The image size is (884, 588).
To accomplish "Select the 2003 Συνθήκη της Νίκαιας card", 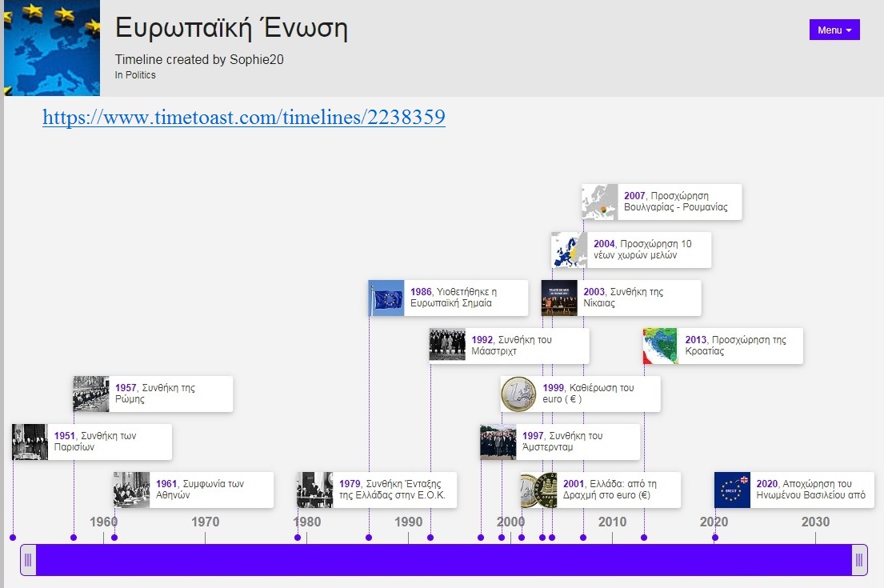I will coord(622,298).
